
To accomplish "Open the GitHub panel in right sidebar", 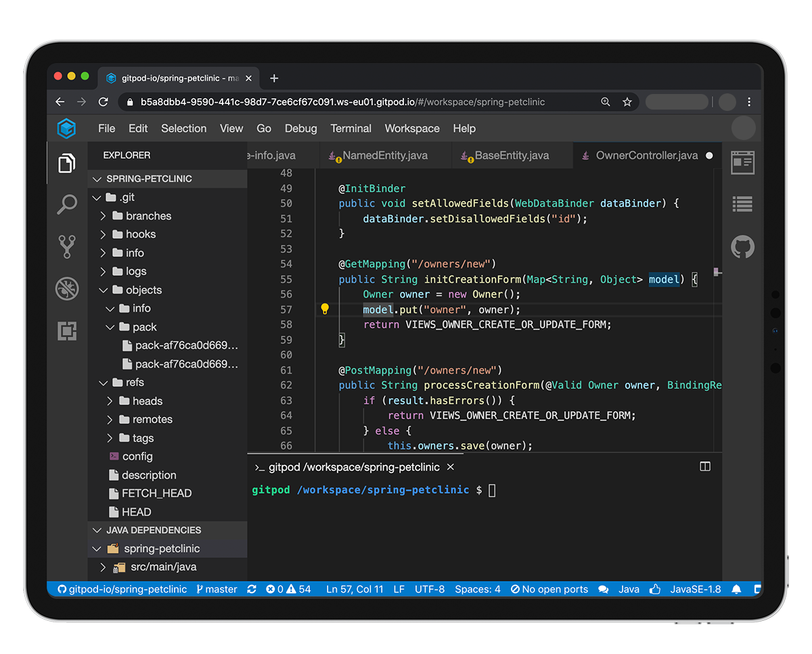I will 742,247.
